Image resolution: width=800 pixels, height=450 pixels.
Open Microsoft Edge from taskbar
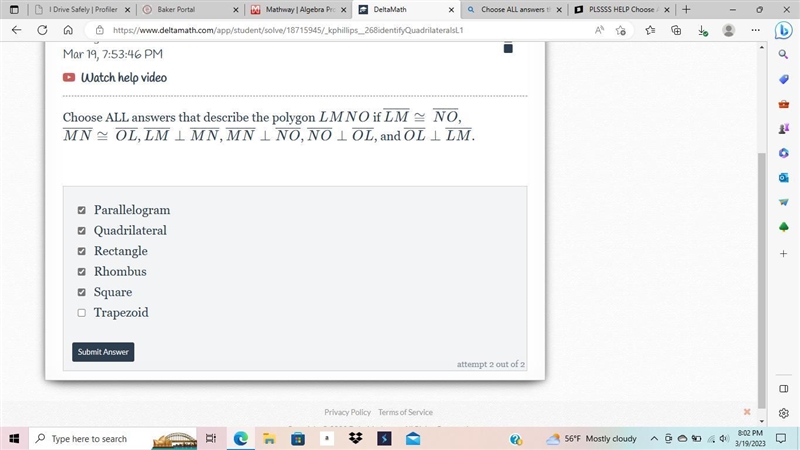pos(240,439)
